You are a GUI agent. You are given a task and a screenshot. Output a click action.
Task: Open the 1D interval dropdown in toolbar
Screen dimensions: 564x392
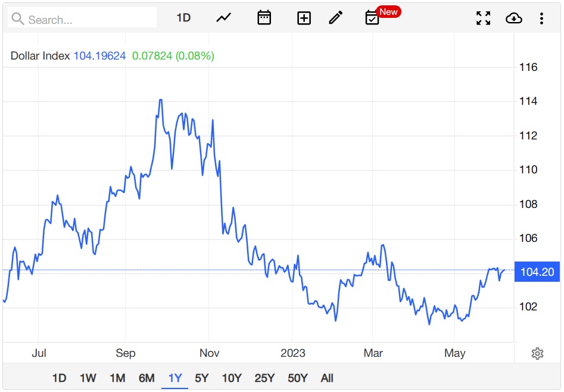(183, 18)
